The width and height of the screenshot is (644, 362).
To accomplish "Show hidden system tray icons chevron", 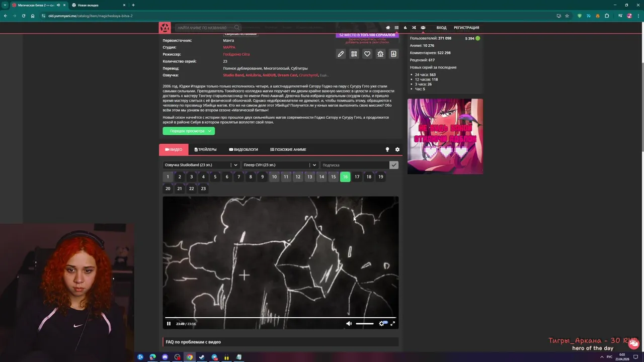I will click(x=602, y=357).
